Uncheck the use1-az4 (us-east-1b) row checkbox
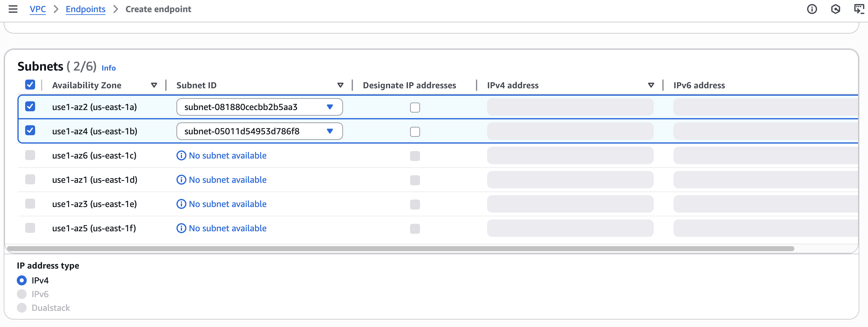 click(x=30, y=131)
